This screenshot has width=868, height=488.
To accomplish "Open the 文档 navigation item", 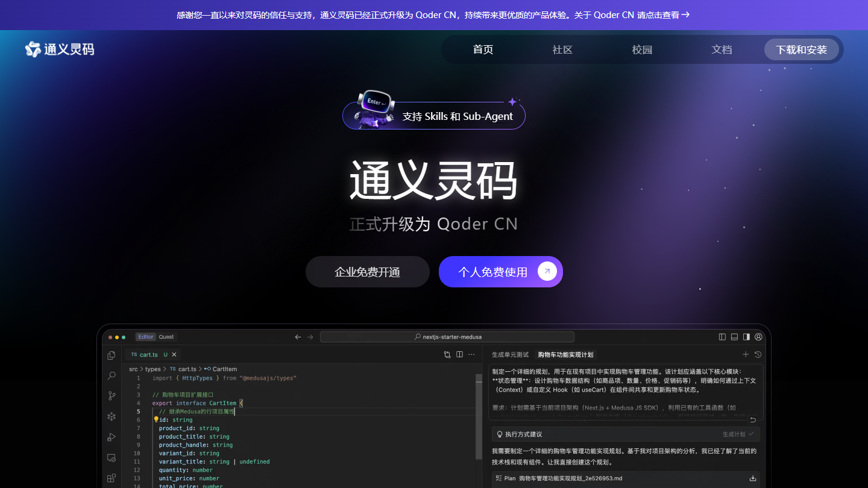I will (x=722, y=49).
